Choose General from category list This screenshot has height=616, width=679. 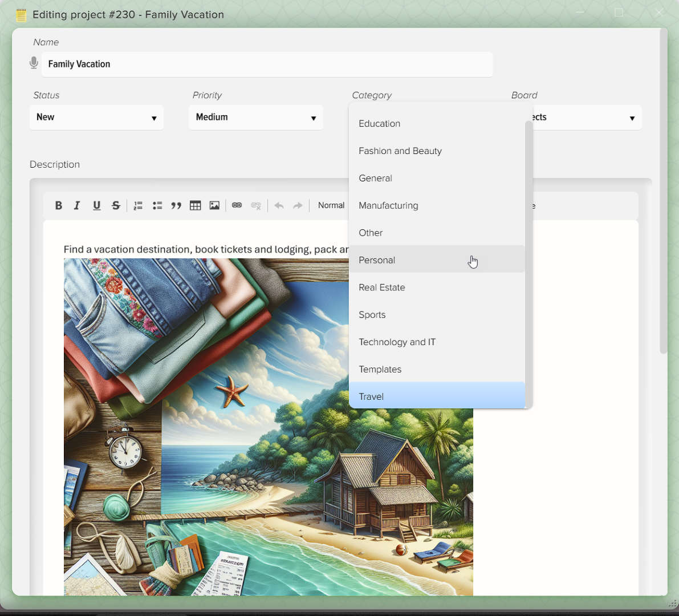[x=437, y=178]
